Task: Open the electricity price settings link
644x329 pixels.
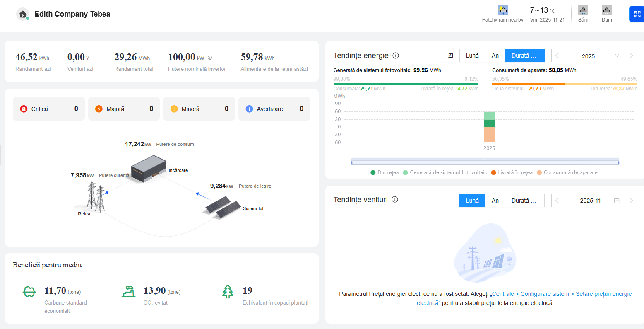Action: tap(524, 298)
